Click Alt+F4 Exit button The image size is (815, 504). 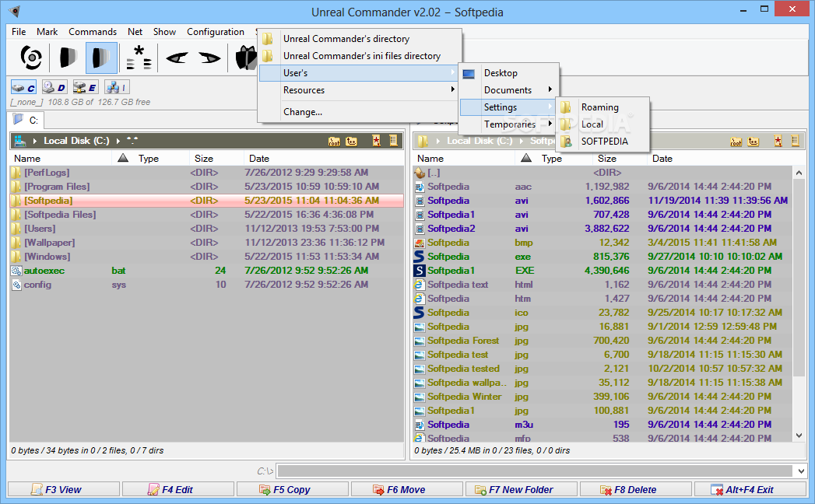[x=750, y=489]
